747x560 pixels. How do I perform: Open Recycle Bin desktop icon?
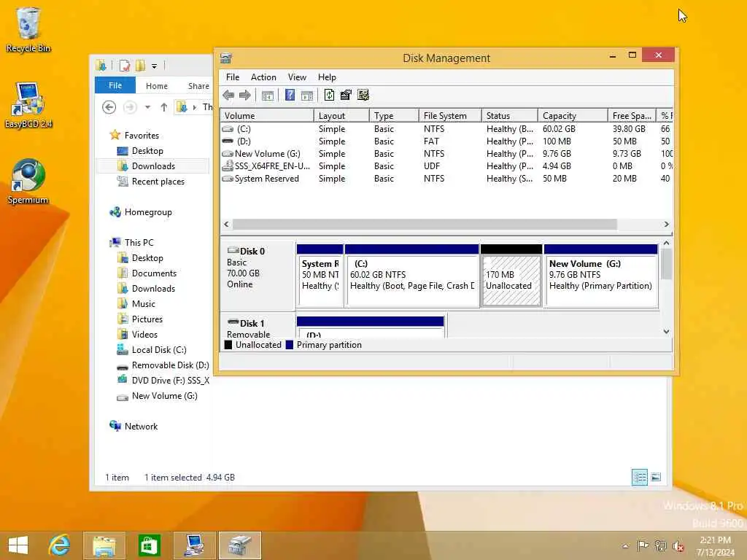pyautogui.click(x=28, y=29)
